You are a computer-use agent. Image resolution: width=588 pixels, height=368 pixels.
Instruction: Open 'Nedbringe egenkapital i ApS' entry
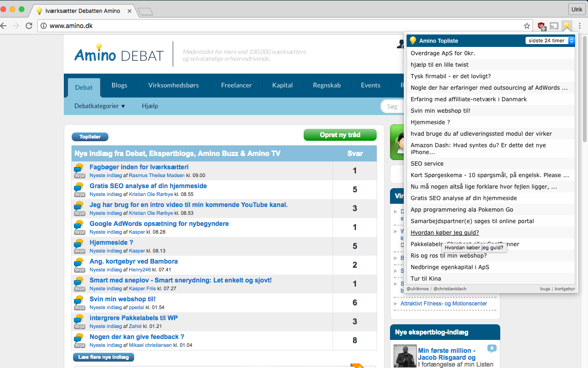point(450,267)
